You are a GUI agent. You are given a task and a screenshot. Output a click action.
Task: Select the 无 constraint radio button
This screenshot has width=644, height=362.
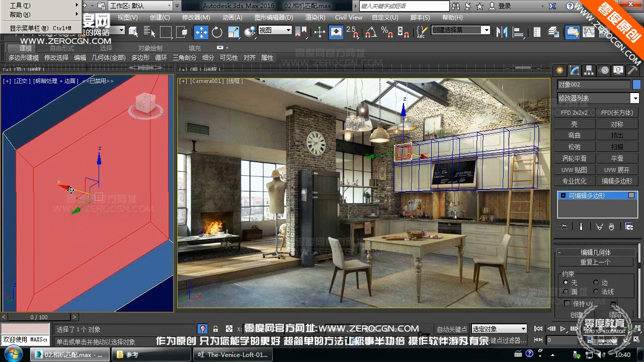click(x=566, y=283)
